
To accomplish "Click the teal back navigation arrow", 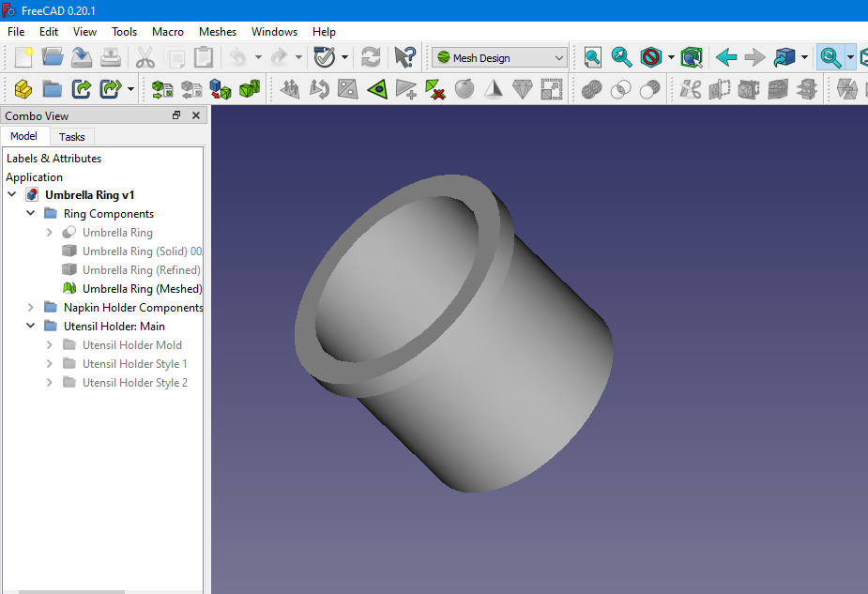I will (726, 57).
